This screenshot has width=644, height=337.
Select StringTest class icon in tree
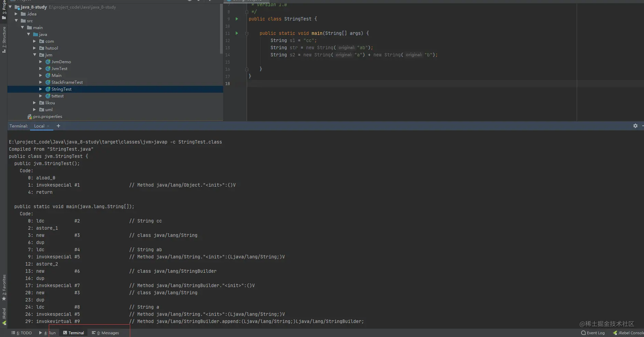click(x=48, y=89)
